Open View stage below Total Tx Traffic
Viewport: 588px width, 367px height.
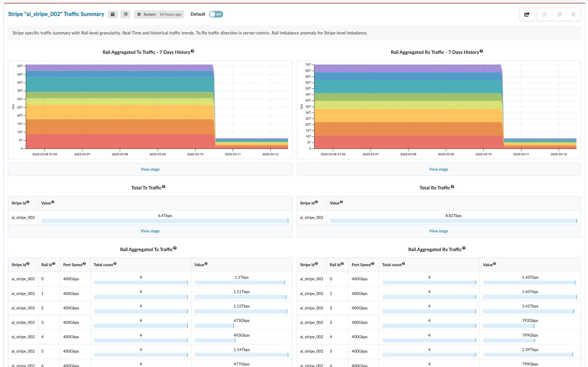pyautogui.click(x=150, y=231)
